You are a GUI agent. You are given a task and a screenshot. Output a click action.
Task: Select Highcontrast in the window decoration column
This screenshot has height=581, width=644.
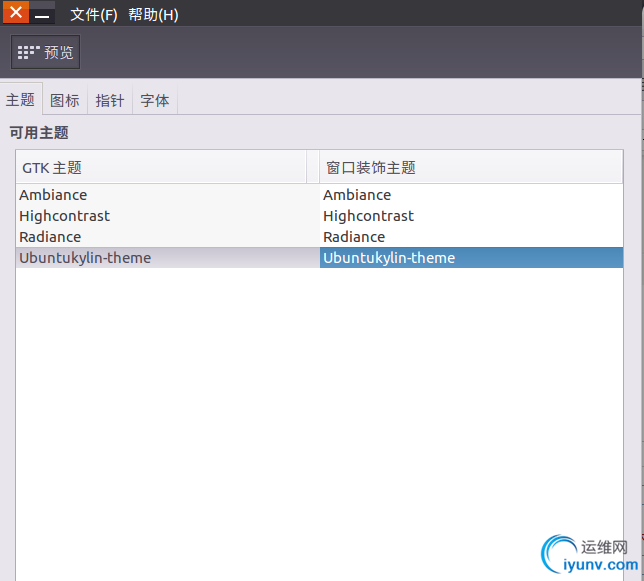tap(471, 216)
